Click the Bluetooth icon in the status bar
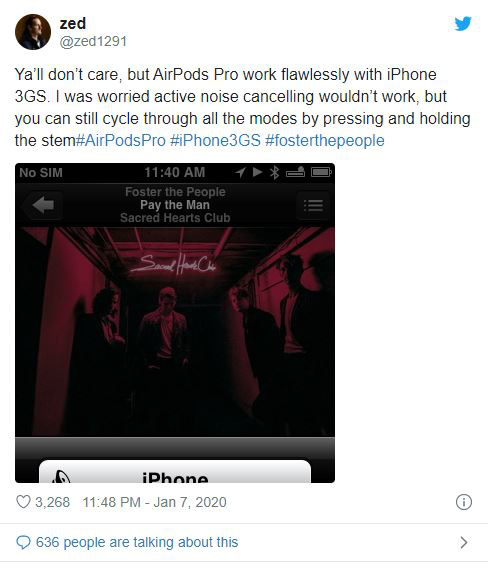The width and height of the screenshot is (488, 571). click(x=275, y=172)
